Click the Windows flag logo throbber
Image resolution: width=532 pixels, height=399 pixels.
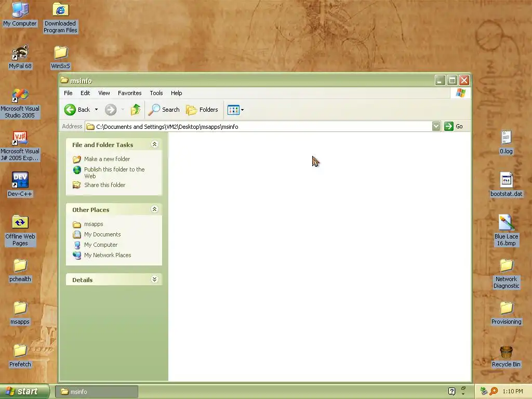[460, 92]
